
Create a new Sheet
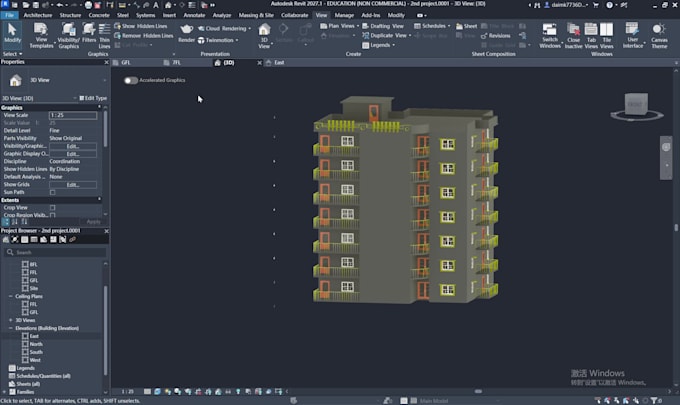click(466, 26)
